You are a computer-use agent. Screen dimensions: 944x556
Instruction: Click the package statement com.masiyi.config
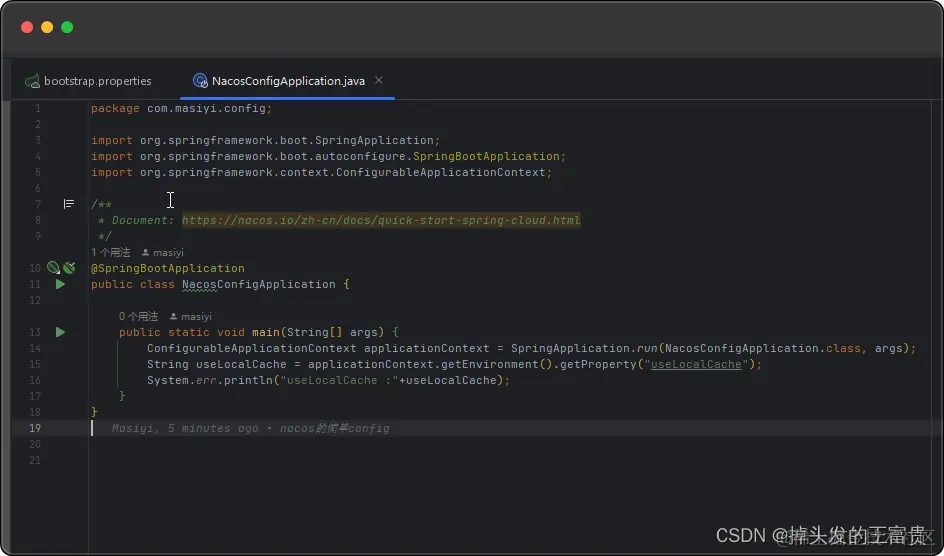(x=182, y=108)
